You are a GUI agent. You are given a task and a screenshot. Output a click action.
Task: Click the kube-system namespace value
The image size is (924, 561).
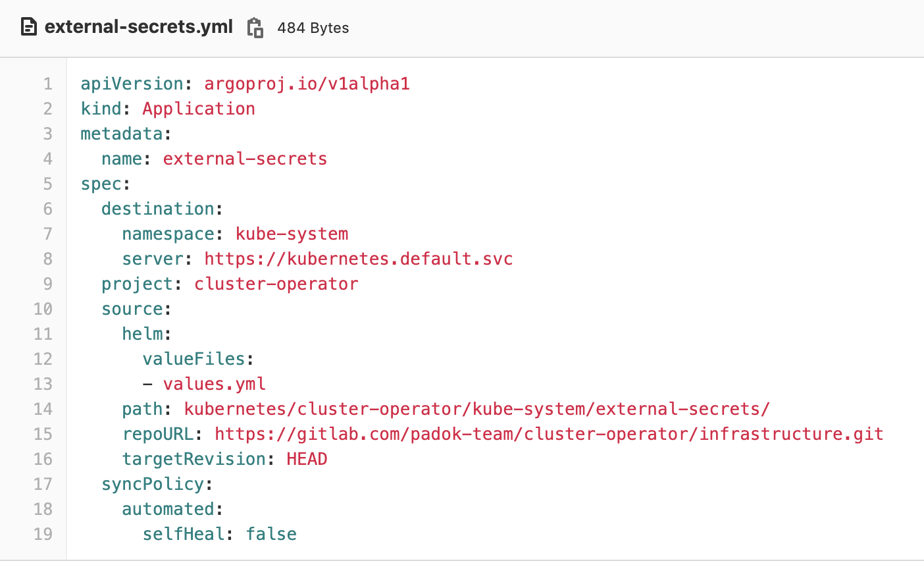pos(292,234)
